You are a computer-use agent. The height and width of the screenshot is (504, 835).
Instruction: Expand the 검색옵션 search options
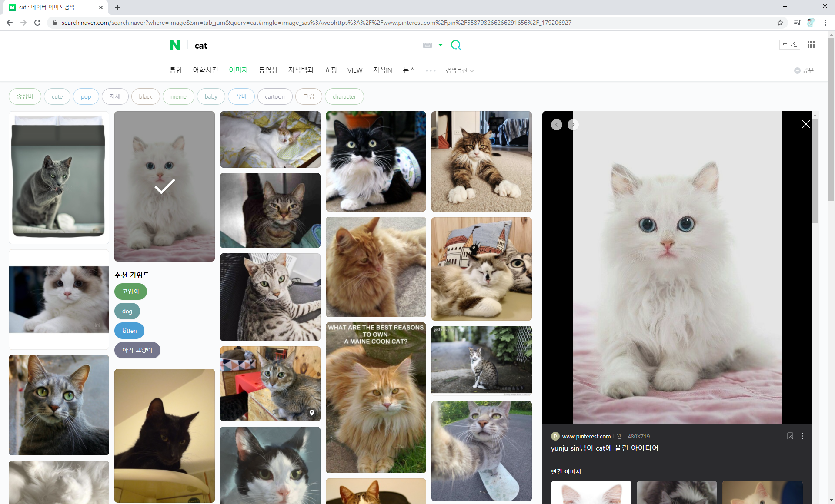click(x=459, y=70)
